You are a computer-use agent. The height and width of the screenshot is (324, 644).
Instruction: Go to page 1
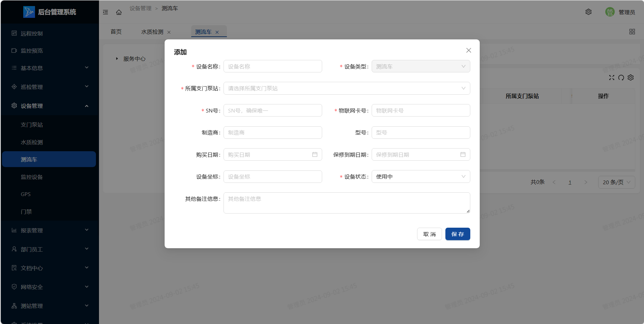pyautogui.click(x=570, y=182)
